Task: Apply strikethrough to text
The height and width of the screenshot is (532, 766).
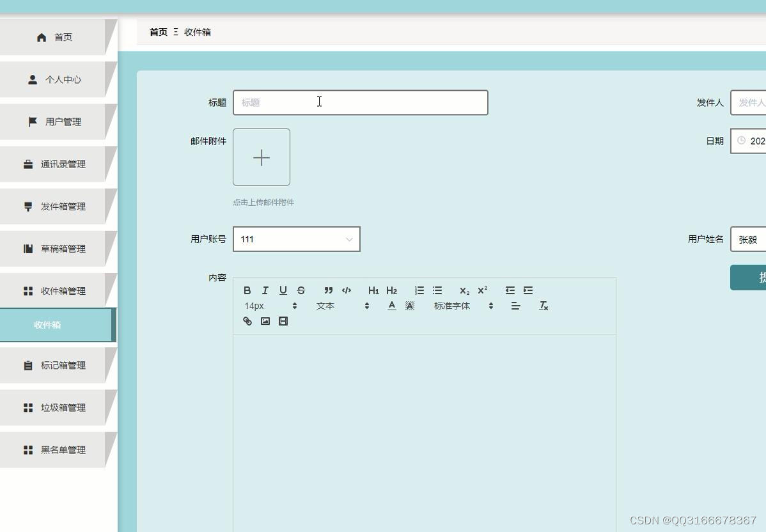Action: click(x=301, y=290)
